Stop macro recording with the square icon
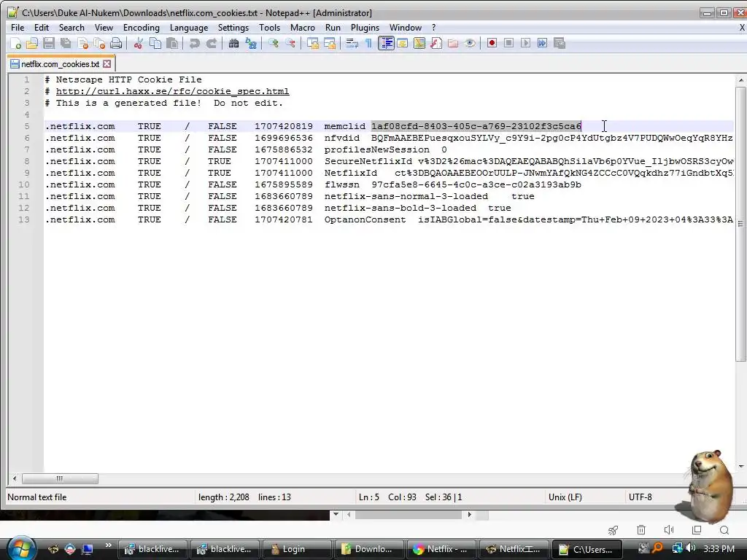 [x=508, y=43]
